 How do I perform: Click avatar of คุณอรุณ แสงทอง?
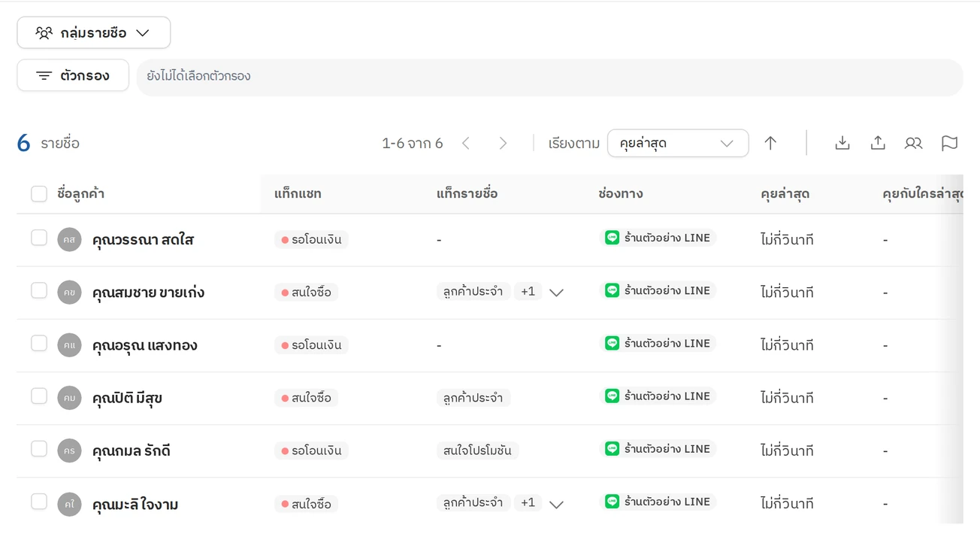[x=69, y=345]
